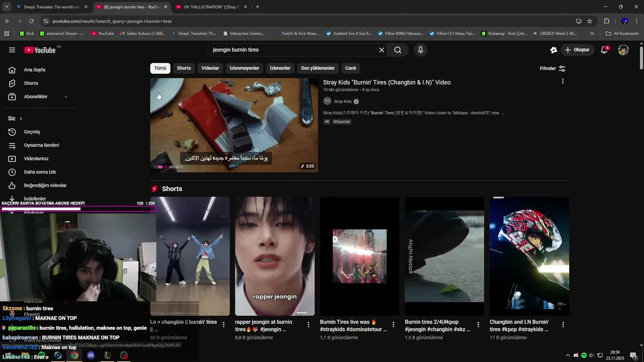The height and width of the screenshot is (362, 644).
Task: Go to Ana Sayfa in the sidebar
Action: click(x=34, y=70)
